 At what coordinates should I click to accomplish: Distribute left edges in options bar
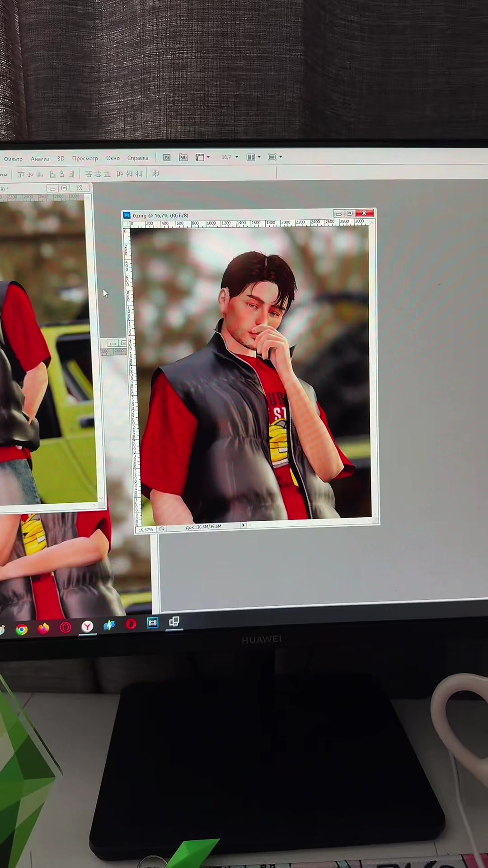(x=120, y=174)
